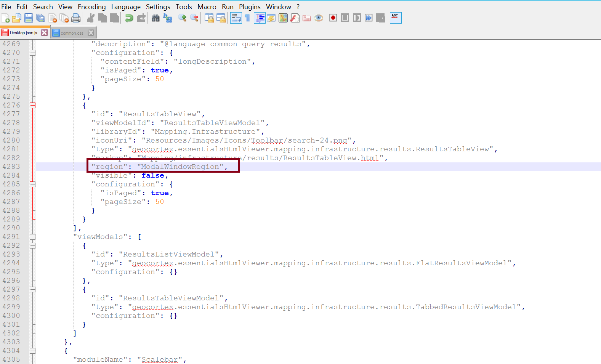This screenshot has width=601, height=364.
Task: Collapse red fold marker at line 4276
Action: [33, 106]
